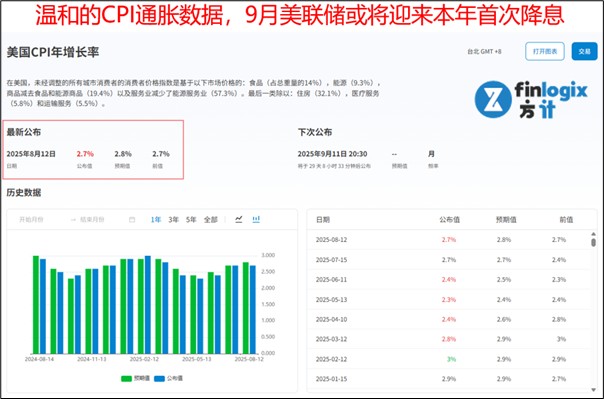Toggle the blue 公布值 legend series

[168, 378]
